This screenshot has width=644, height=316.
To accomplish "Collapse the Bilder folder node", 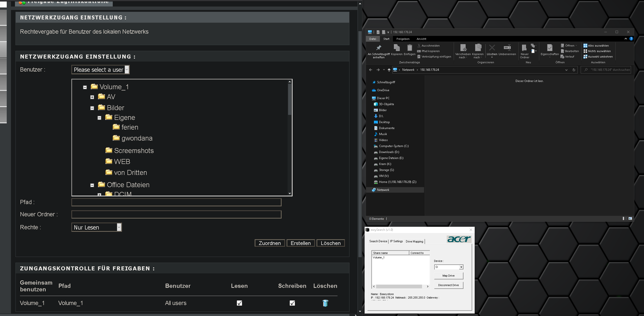I will [x=92, y=108].
